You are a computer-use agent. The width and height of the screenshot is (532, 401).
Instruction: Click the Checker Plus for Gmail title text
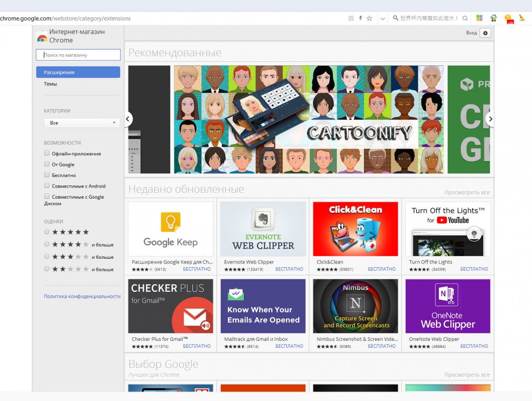pos(160,339)
